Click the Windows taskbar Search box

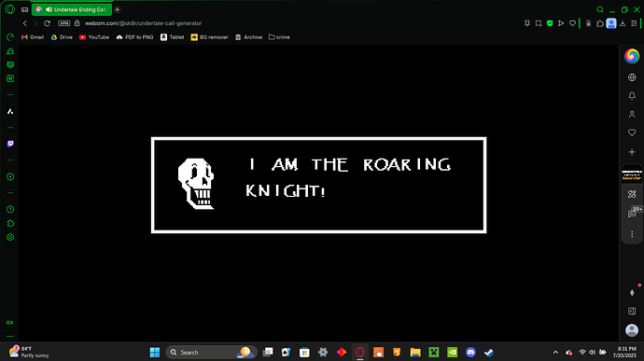pos(211,352)
